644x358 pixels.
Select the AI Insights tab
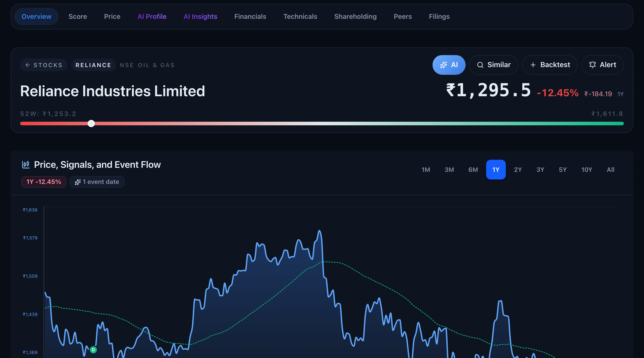[200, 17]
